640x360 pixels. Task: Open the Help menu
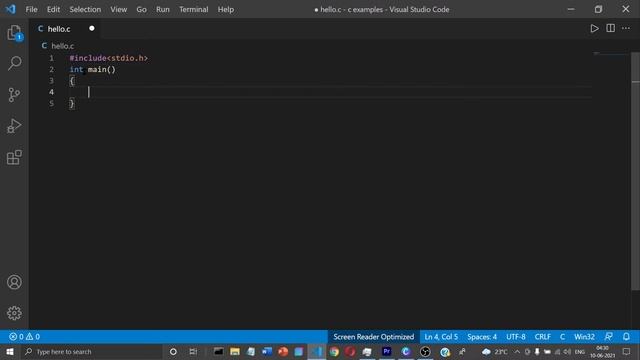point(226,9)
